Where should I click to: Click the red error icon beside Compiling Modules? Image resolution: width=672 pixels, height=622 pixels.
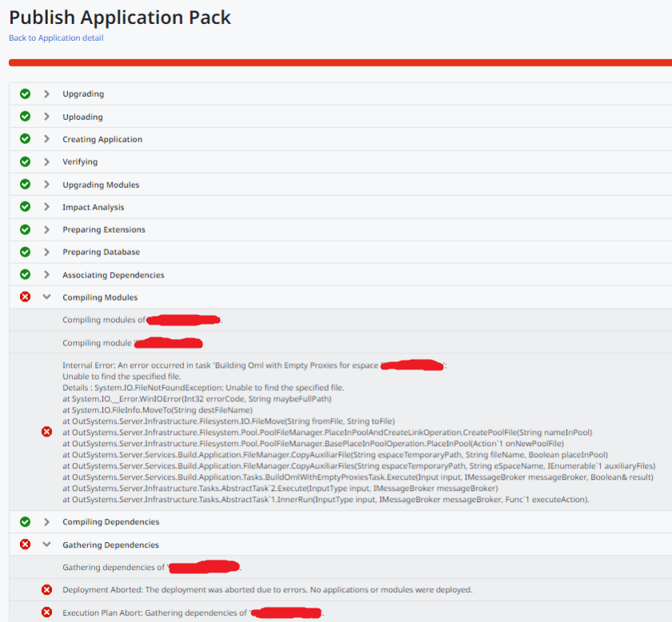25,297
